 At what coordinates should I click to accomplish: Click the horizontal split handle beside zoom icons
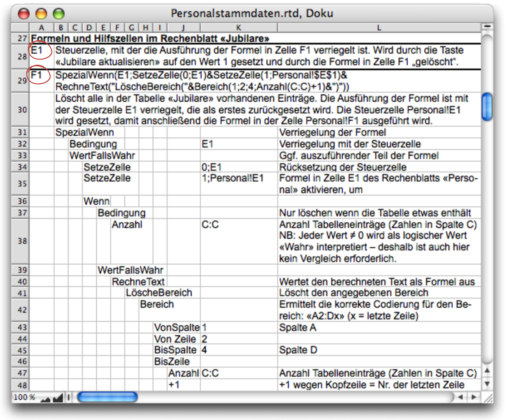pyautogui.click(x=68, y=398)
